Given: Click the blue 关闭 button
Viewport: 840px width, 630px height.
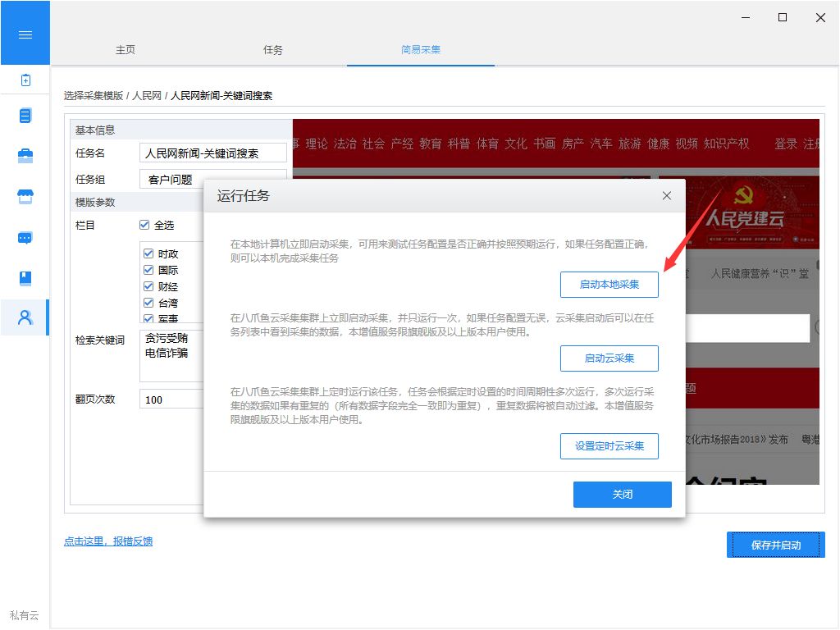Looking at the screenshot, I should click(x=623, y=495).
